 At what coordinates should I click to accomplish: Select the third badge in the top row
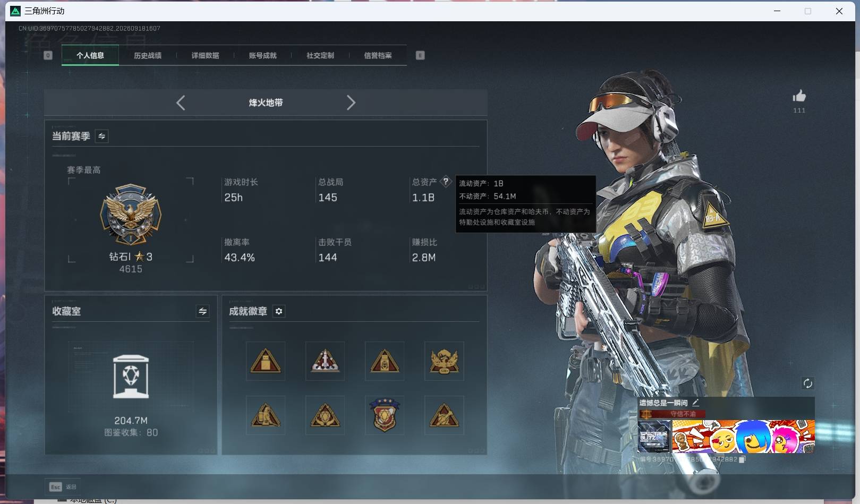click(x=385, y=361)
